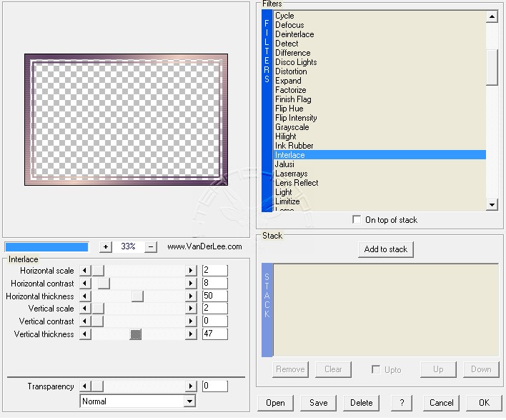The height and width of the screenshot is (420, 506).
Task: Click the Vertical thickness right arrow
Action: 191,334
